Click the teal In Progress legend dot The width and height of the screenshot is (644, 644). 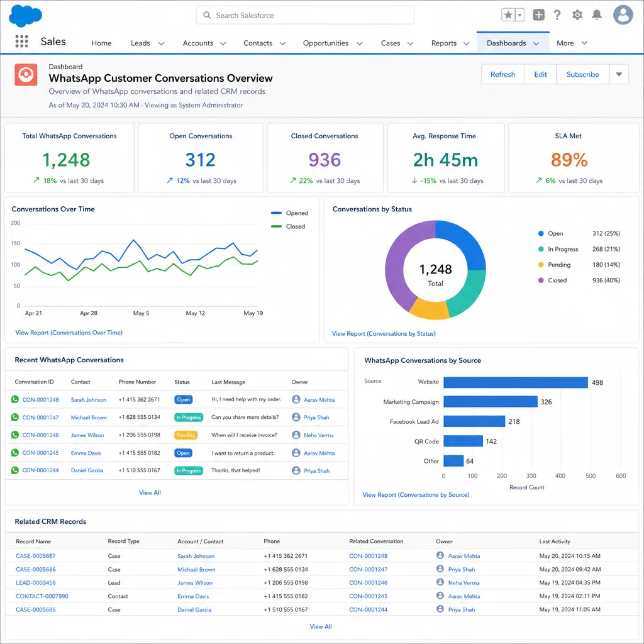click(541, 249)
